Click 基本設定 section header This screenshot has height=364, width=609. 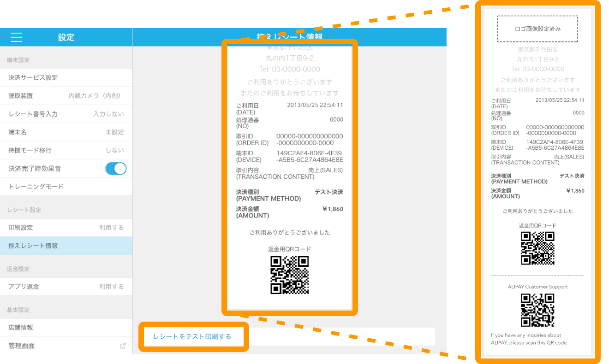coord(18,310)
